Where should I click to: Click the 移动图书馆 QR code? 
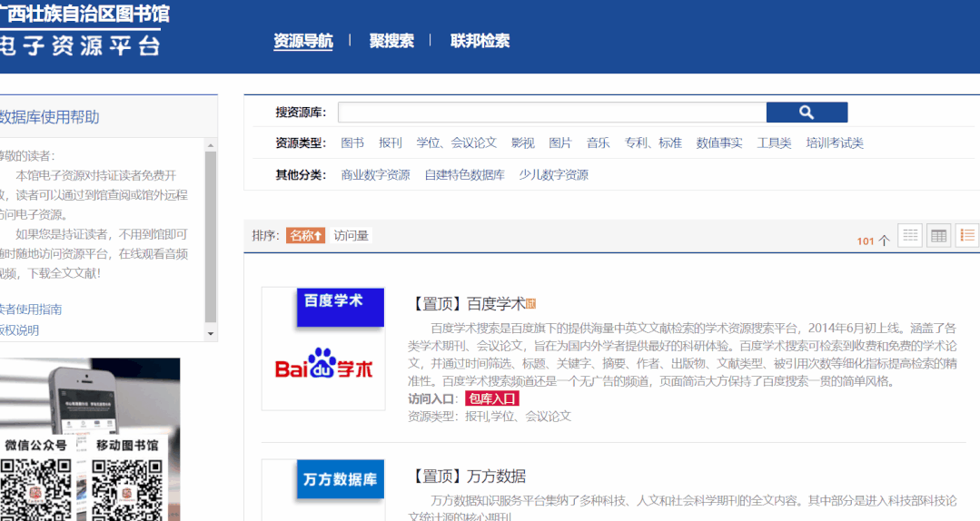[127, 490]
